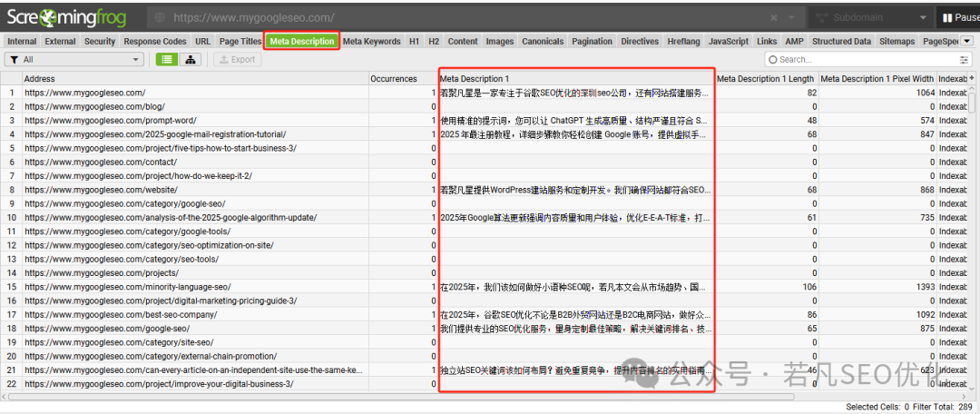
Task: Select the Structured Data tab
Action: 841,41
